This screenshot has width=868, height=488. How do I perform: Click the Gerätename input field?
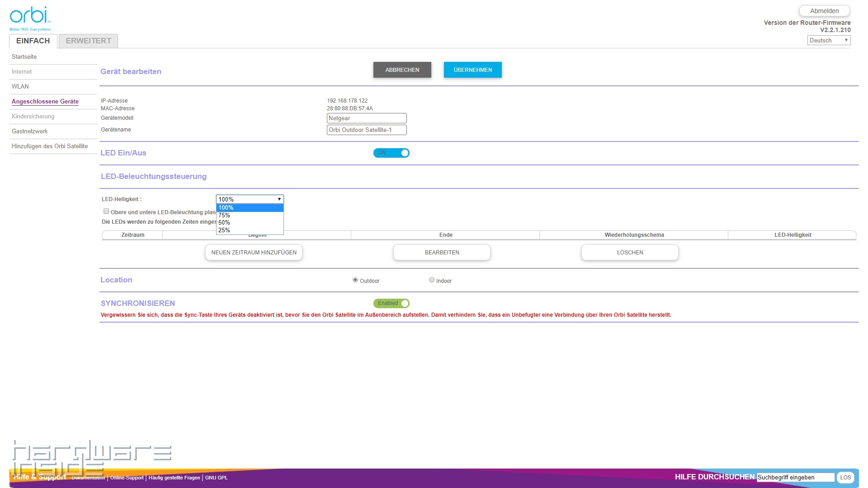367,130
